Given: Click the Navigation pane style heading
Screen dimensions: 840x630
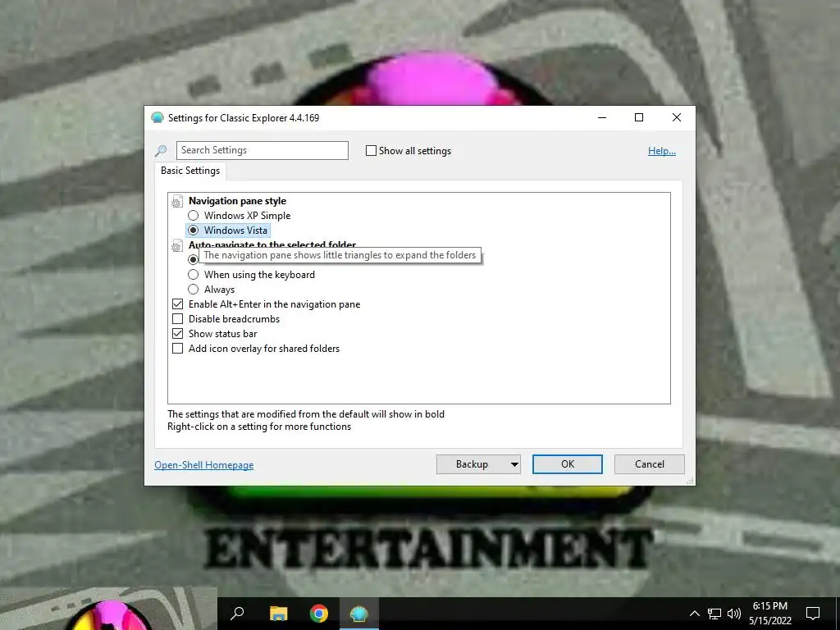Looking at the screenshot, I should (237, 201).
